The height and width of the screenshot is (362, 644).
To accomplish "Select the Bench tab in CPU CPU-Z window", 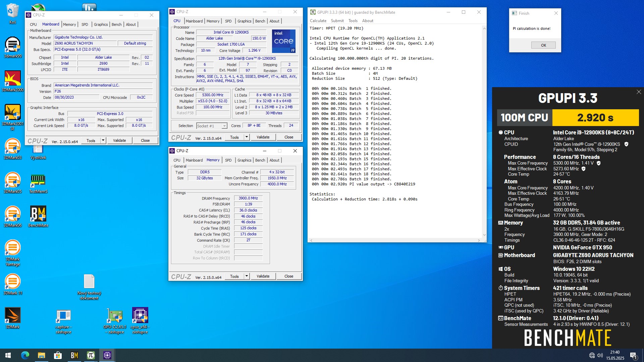I will pyautogui.click(x=260, y=21).
